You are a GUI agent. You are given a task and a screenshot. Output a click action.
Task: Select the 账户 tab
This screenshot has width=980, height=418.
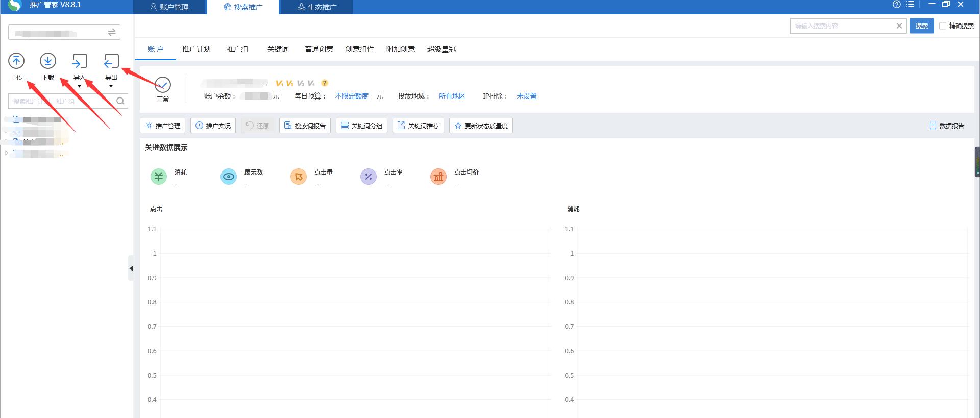(x=156, y=49)
